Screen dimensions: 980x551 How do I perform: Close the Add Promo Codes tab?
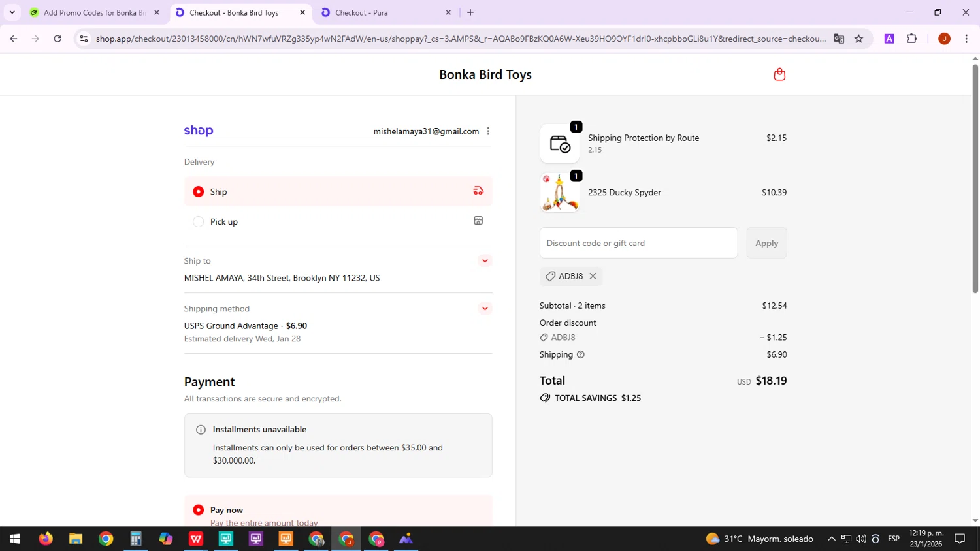pyautogui.click(x=157, y=12)
